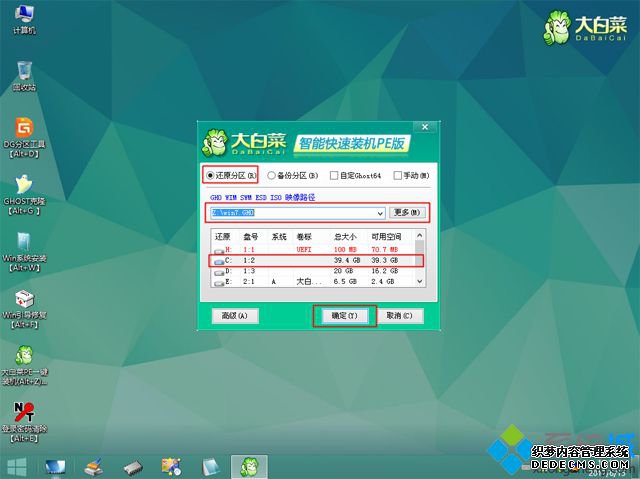Click the 盘号 column header
Image resolution: width=640 pixels, height=479 pixels.
[x=253, y=237]
